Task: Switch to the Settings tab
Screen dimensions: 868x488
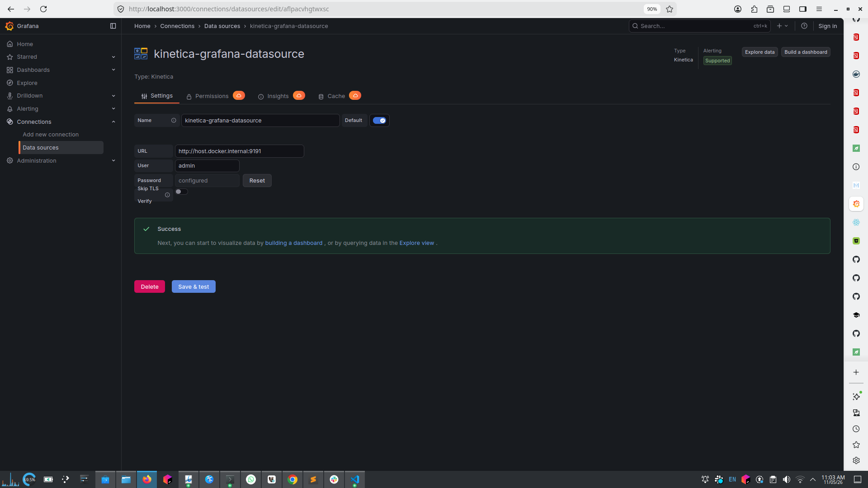Action: coord(157,96)
